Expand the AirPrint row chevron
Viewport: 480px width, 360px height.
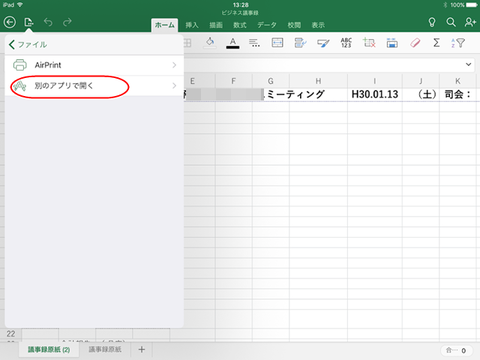(174, 65)
